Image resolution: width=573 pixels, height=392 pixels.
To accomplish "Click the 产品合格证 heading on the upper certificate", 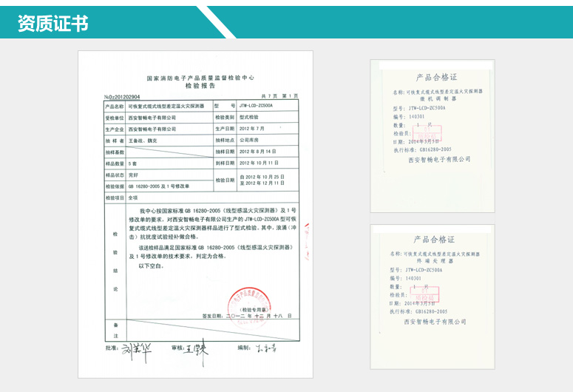I will (436, 76).
